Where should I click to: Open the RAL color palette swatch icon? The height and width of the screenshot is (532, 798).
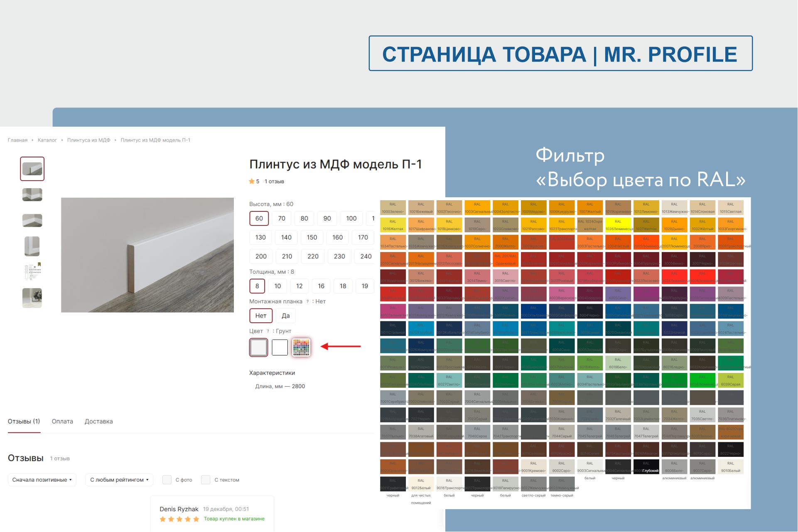tap(301, 347)
